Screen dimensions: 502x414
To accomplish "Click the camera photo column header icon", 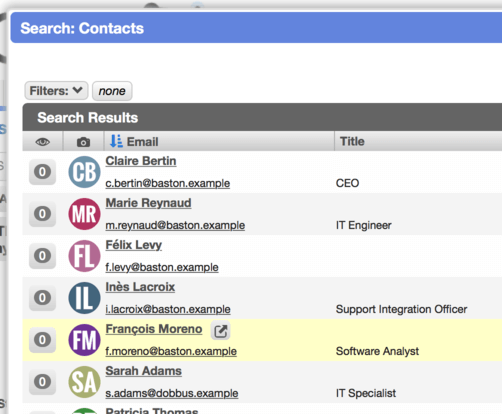I will coord(83,142).
